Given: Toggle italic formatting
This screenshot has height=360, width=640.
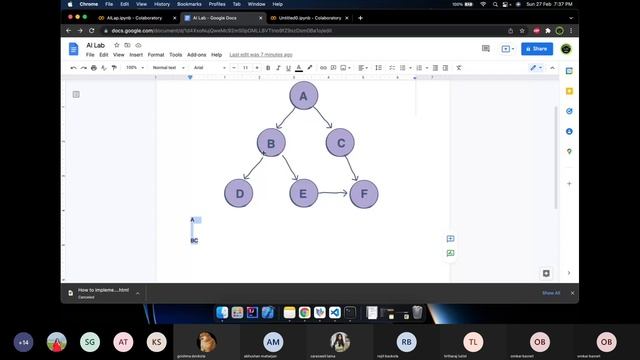Looking at the screenshot, I should click(x=278, y=68).
